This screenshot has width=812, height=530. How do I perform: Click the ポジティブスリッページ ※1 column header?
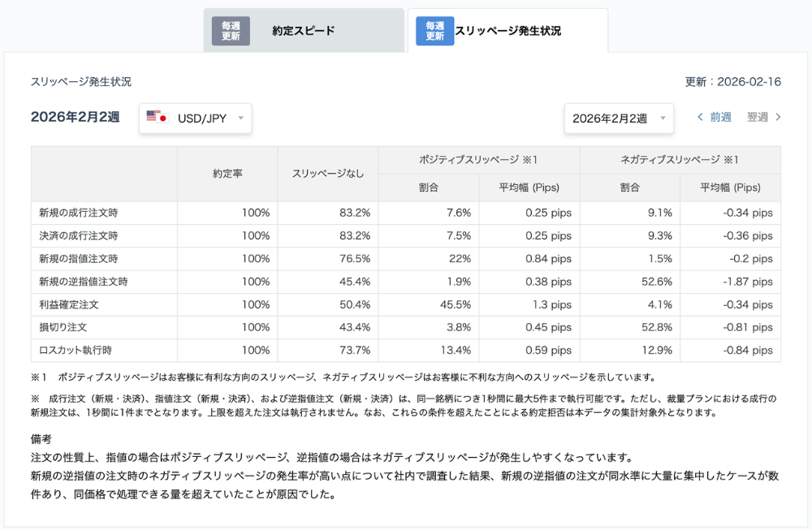(x=477, y=159)
